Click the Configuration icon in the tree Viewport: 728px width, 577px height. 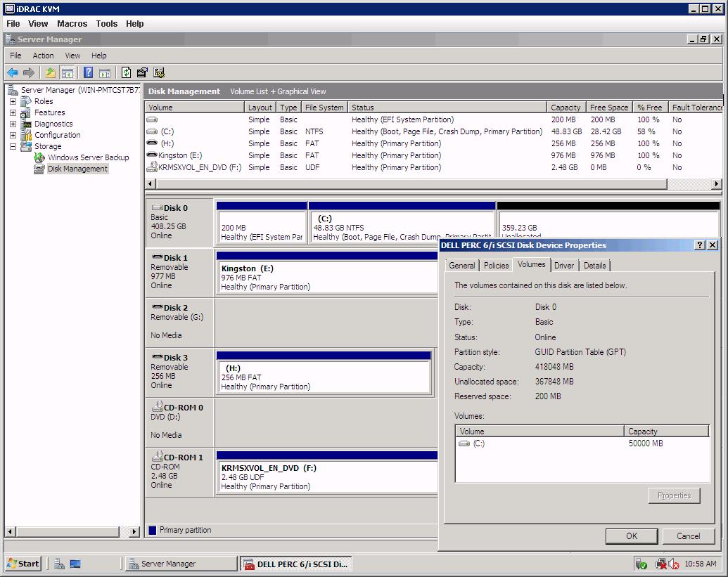[x=27, y=135]
